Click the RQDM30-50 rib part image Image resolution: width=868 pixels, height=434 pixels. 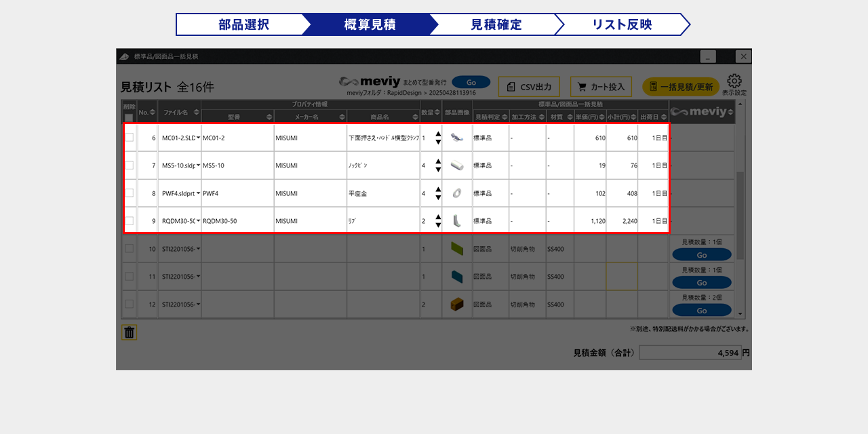click(x=456, y=220)
